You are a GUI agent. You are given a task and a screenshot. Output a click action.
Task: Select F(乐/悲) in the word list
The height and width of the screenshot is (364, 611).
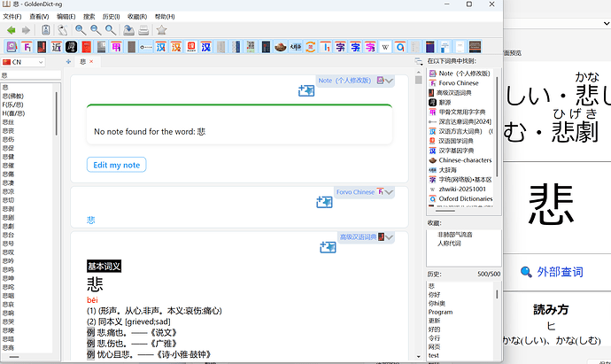pyautogui.click(x=13, y=105)
